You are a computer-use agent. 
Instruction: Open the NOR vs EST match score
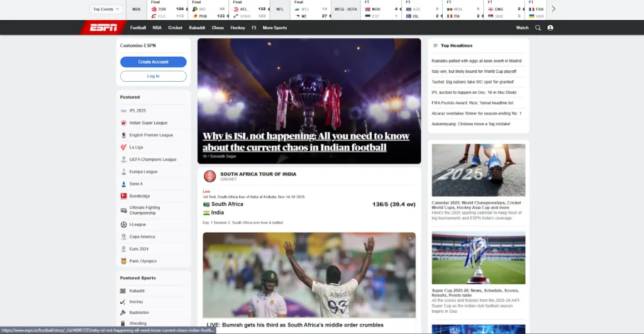[382, 10]
